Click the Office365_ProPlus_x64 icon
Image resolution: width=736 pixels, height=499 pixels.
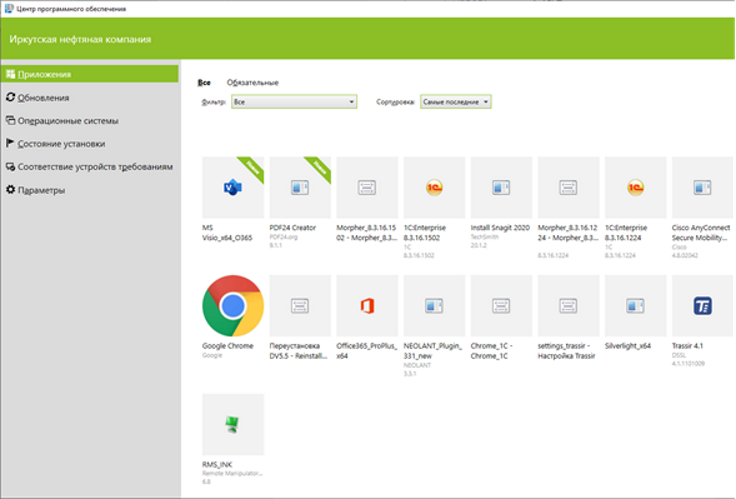pyautogui.click(x=367, y=306)
